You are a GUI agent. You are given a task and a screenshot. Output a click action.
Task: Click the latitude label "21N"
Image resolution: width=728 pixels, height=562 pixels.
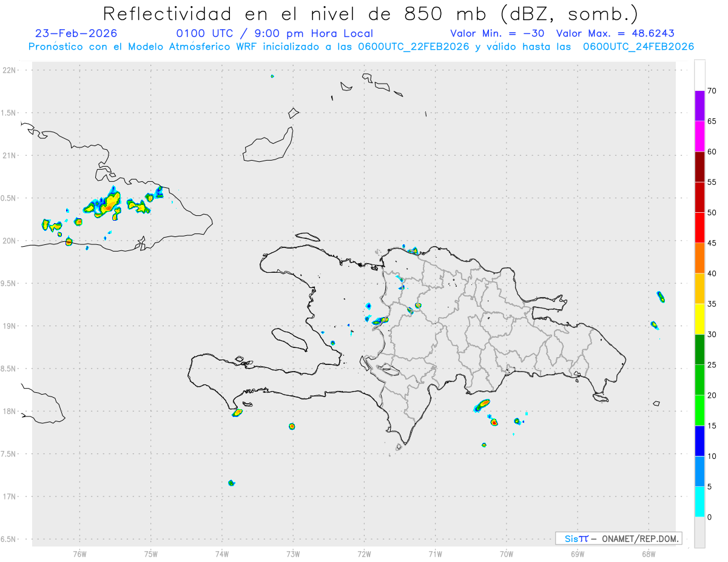click(x=10, y=155)
